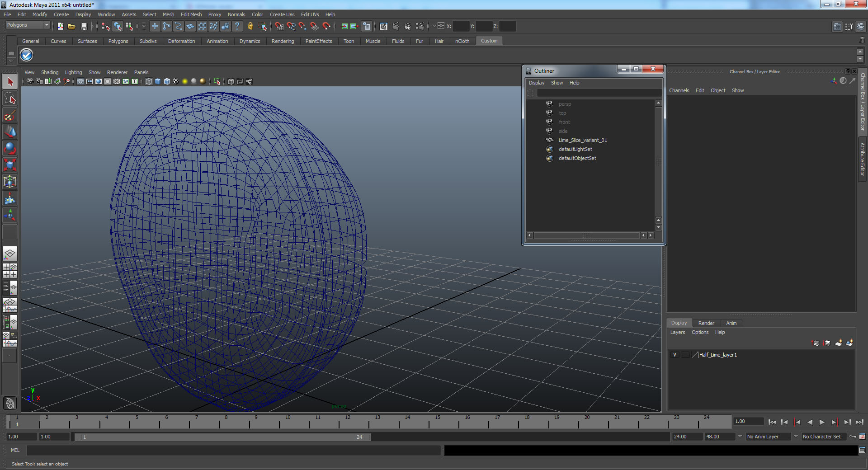Expand the toolbox layout options arrow
The height and width of the screenshot is (470, 868).
(x=10, y=356)
